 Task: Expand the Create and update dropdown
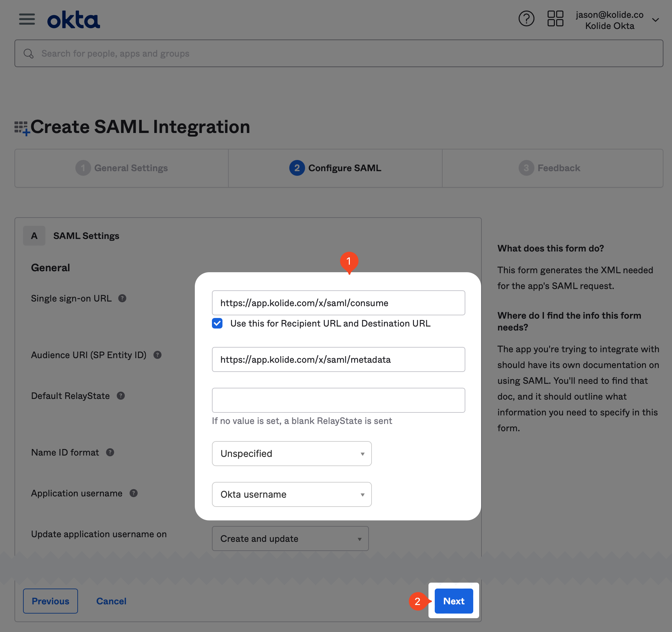click(x=290, y=538)
